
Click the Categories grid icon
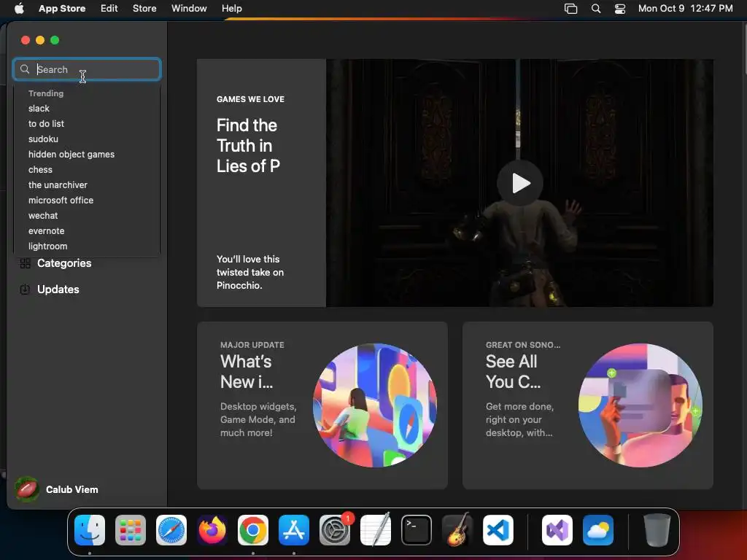click(26, 263)
